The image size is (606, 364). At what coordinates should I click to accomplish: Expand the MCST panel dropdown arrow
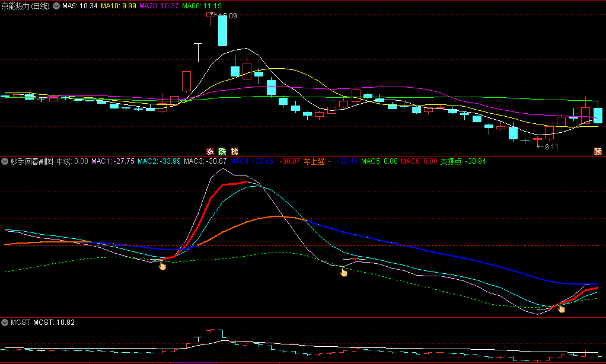click(5, 323)
